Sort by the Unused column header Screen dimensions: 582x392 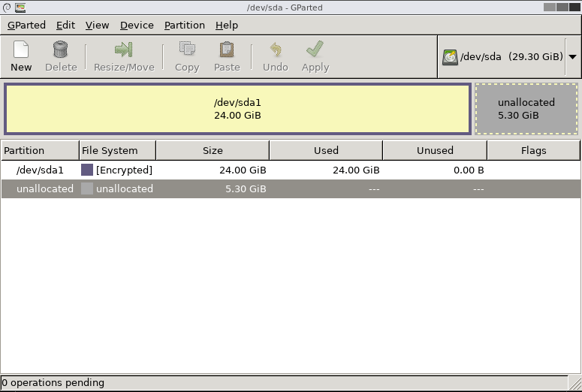tap(435, 150)
